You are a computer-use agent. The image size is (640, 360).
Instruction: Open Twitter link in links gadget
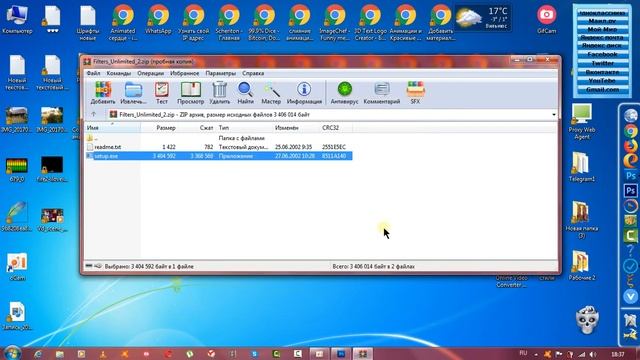602,63
